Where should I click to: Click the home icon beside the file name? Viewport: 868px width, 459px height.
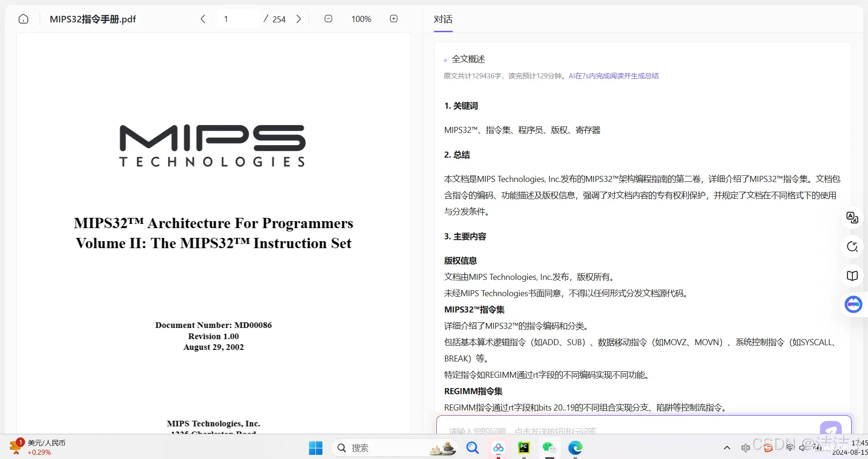click(x=23, y=19)
